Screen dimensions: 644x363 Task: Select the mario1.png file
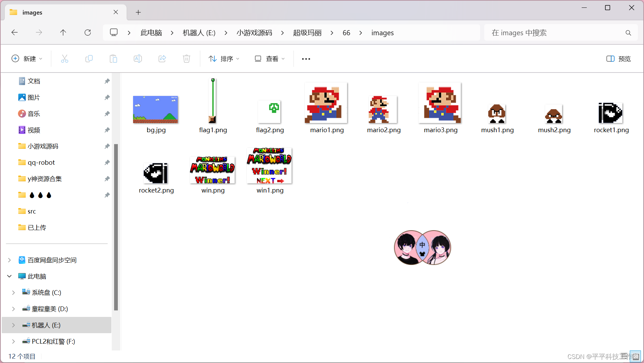pos(327,108)
